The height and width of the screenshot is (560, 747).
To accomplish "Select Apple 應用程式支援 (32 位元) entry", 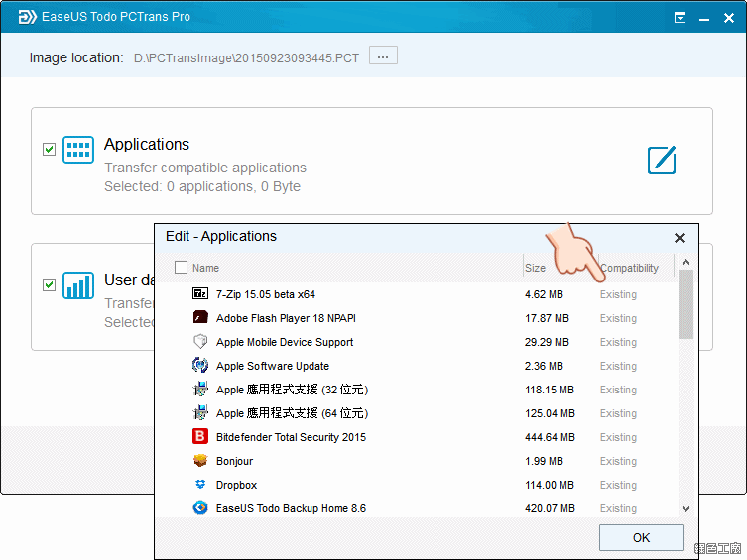I will pyautogui.click(x=292, y=390).
